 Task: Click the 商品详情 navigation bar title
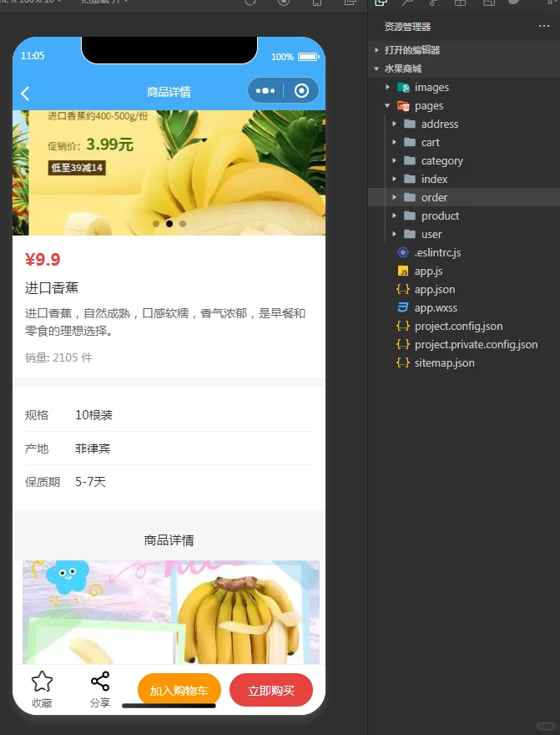coord(169,92)
